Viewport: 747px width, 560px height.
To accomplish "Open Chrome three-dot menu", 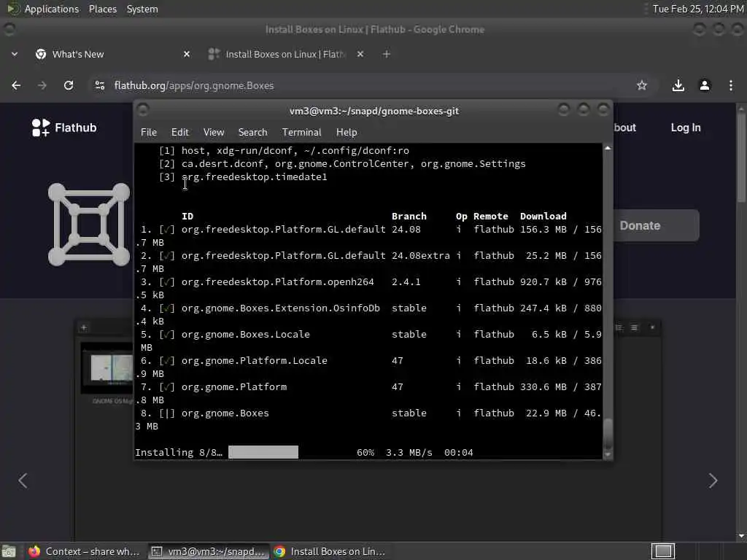I will (731, 85).
